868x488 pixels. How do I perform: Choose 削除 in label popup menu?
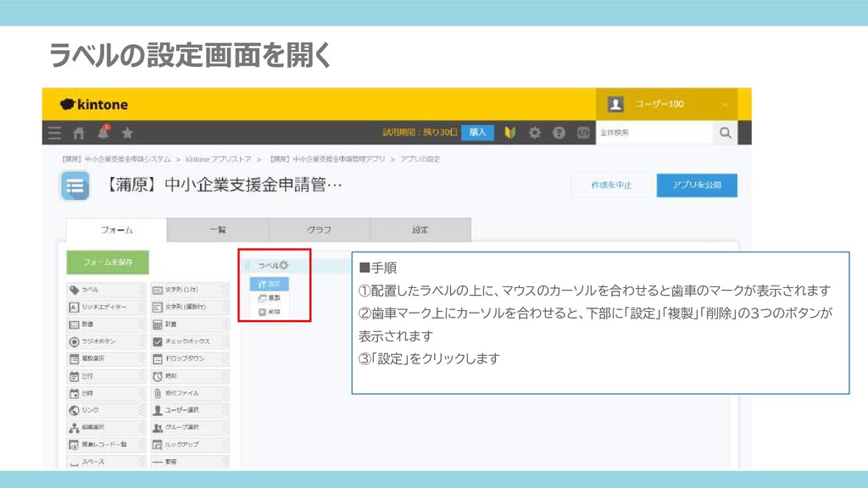[x=269, y=312]
